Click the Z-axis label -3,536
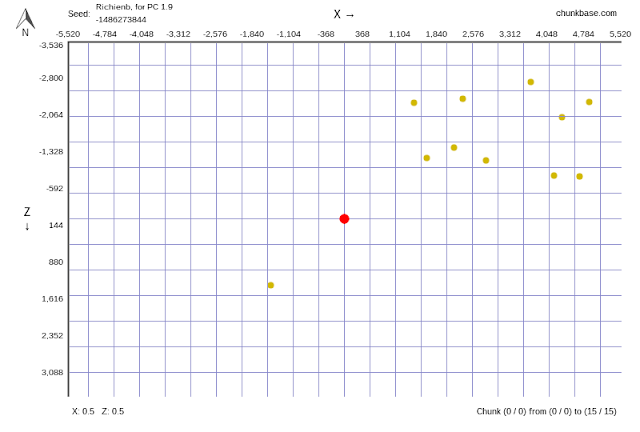Viewport: 640px width, 432px height. coord(51,45)
